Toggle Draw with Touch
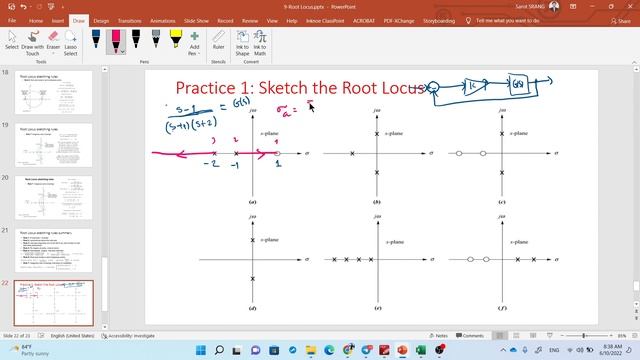 tap(33, 43)
